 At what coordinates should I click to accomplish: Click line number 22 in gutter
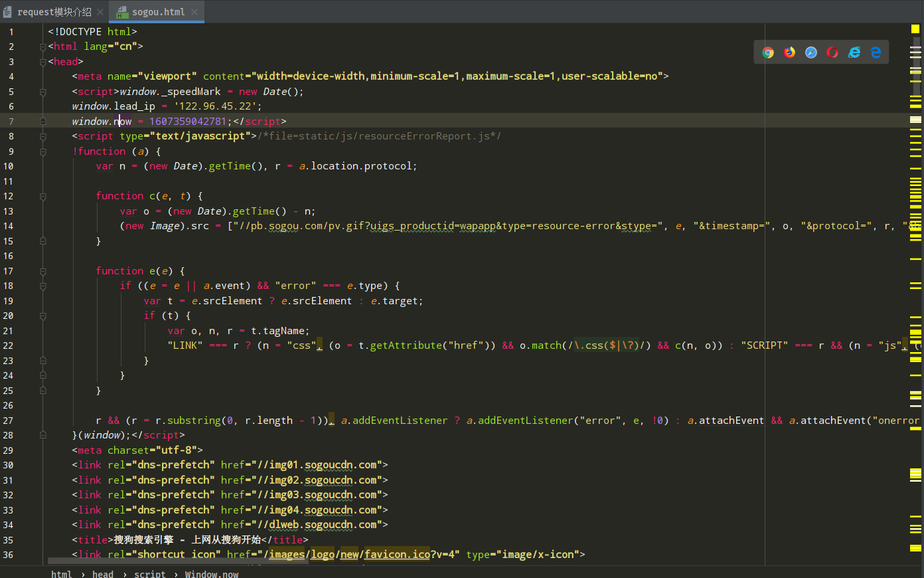(x=8, y=345)
